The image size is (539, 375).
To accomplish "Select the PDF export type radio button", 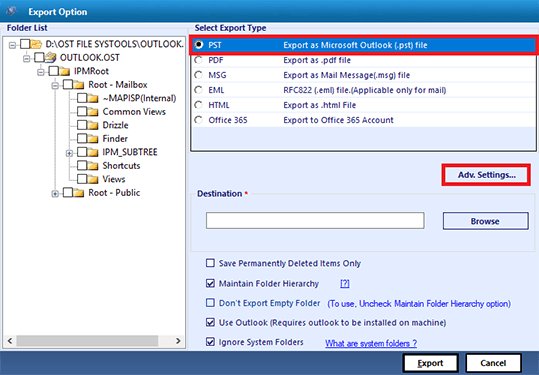I will (199, 60).
